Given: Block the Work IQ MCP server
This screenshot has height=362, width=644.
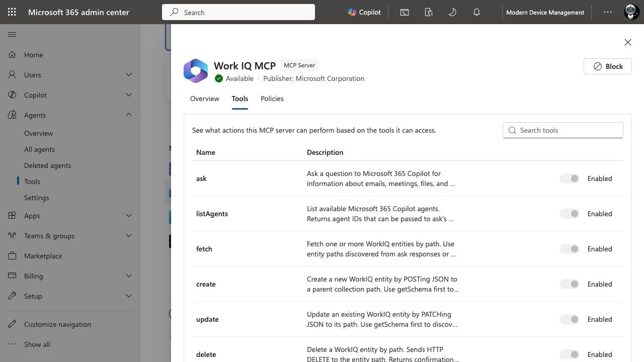Looking at the screenshot, I should pos(608,66).
